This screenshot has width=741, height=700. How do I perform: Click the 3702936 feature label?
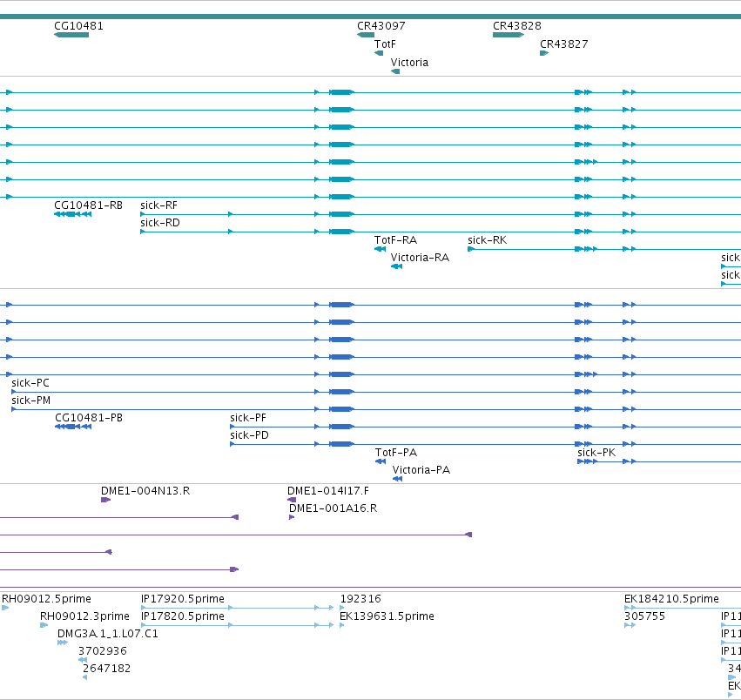click(103, 652)
